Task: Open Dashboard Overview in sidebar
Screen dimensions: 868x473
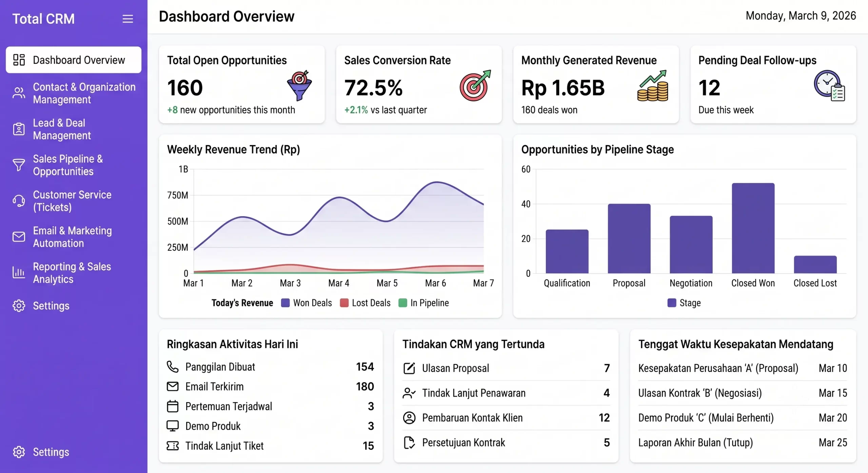Action: tap(74, 60)
